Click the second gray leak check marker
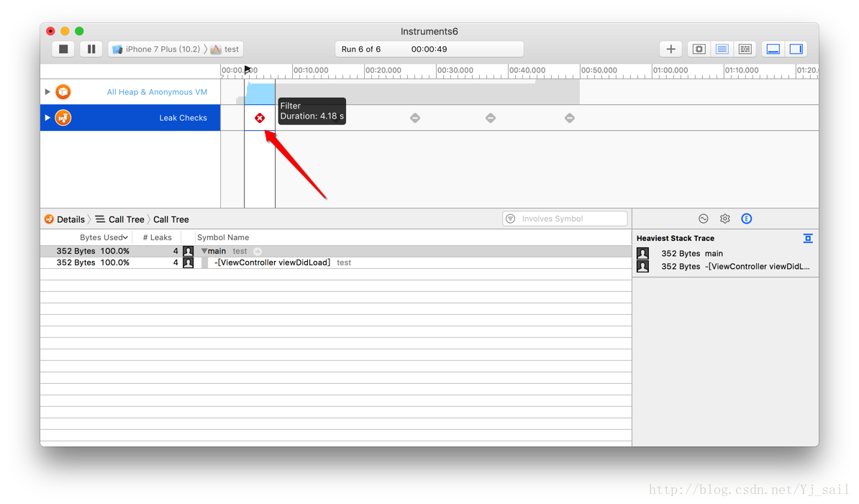The width and height of the screenshot is (859, 504). 491,118
